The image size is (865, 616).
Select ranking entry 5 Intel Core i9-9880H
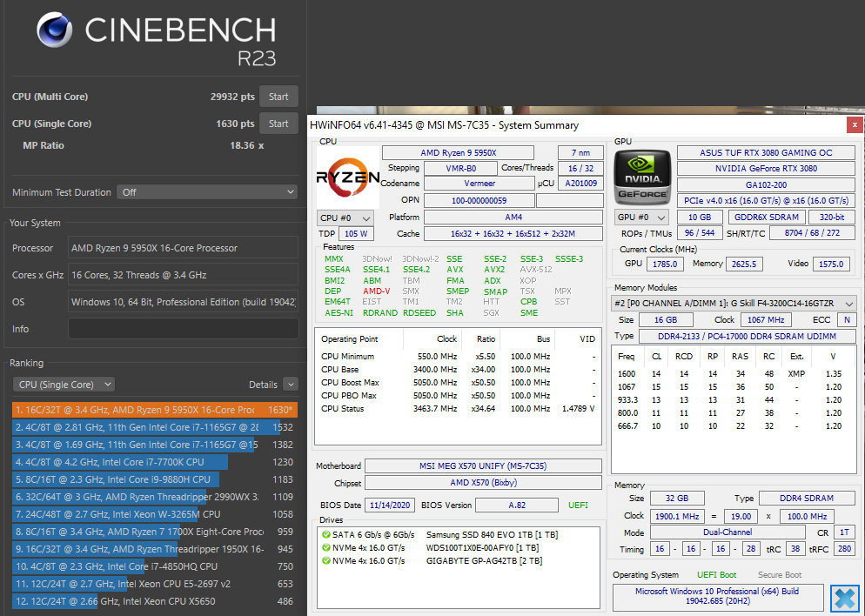pos(155,479)
